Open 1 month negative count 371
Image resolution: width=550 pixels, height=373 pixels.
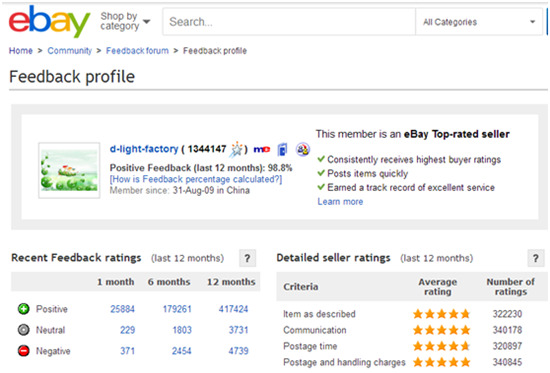coord(127,351)
